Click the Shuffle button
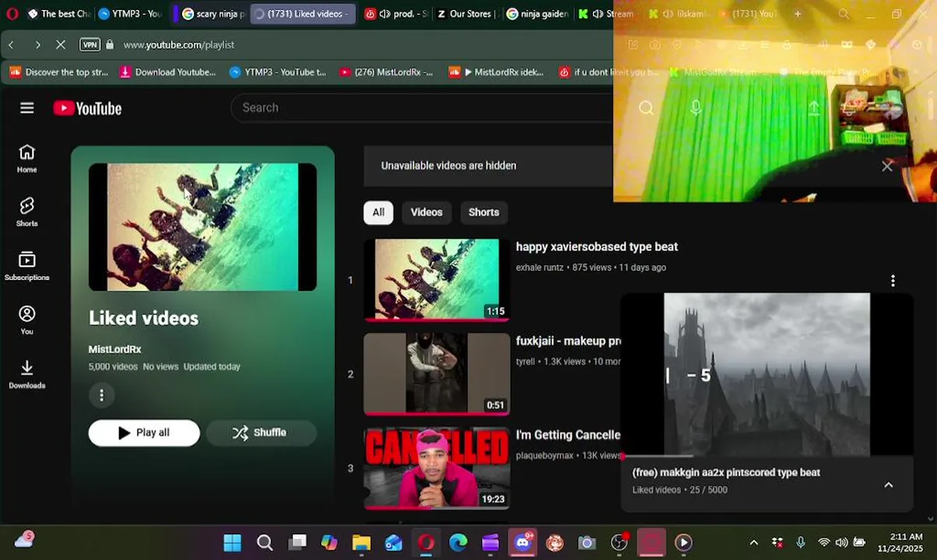Image resolution: width=937 pixels, height=560 pixels. [x=261, y=432]
